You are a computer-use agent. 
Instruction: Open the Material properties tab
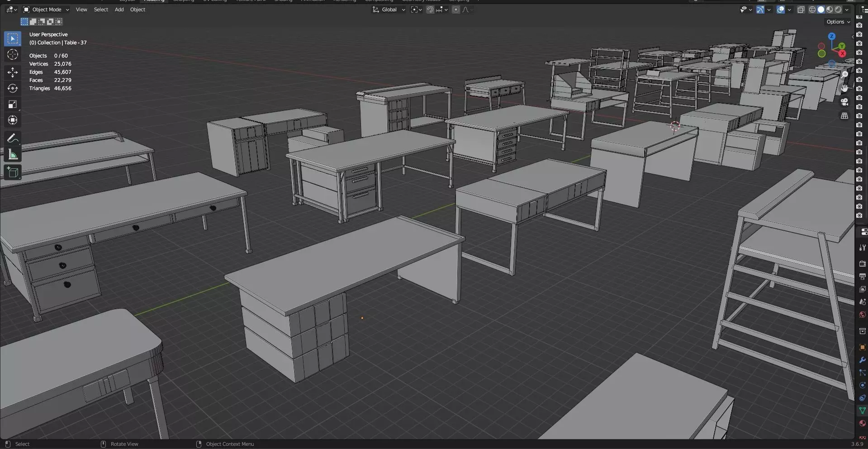863,423
